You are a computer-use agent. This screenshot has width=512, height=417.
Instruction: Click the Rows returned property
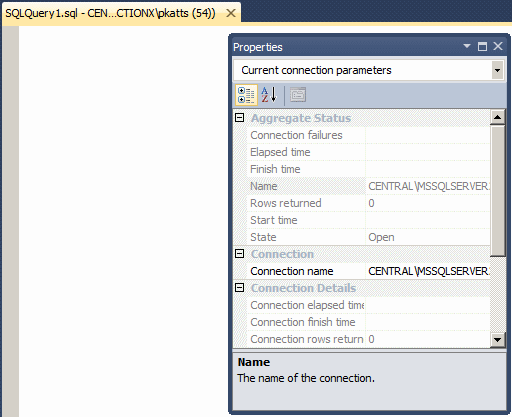(x=362, y=203)
